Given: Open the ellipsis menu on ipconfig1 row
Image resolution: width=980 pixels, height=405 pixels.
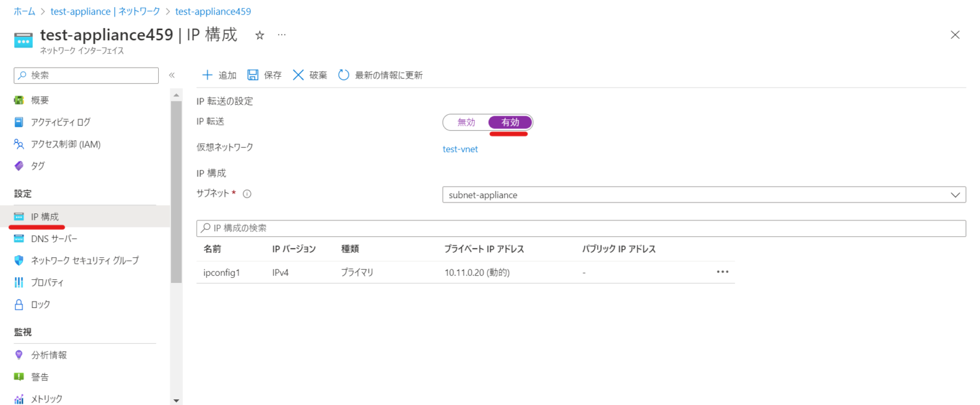Looking at the screenshot, I should (x=722, y=271).
